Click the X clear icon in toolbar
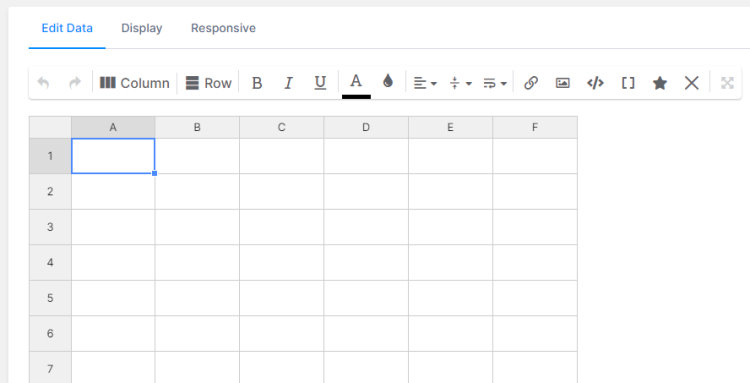The height and width of the screenshot is (383, 750). 692,83
